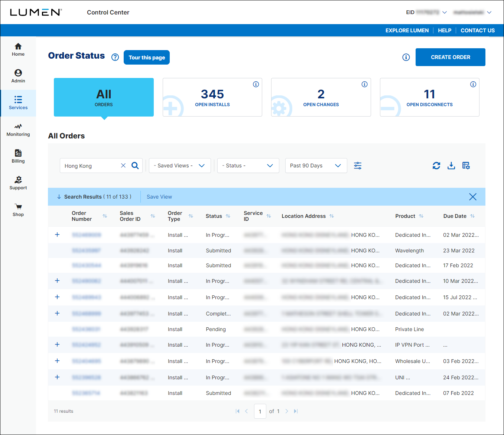
Task: Open the Saved Views dropdown
Action: click(180, 166)
